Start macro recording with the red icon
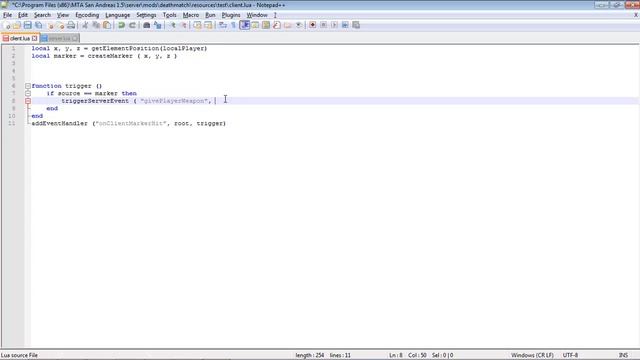This screenshot has width=640, height=360. click(x=313, y=25)
